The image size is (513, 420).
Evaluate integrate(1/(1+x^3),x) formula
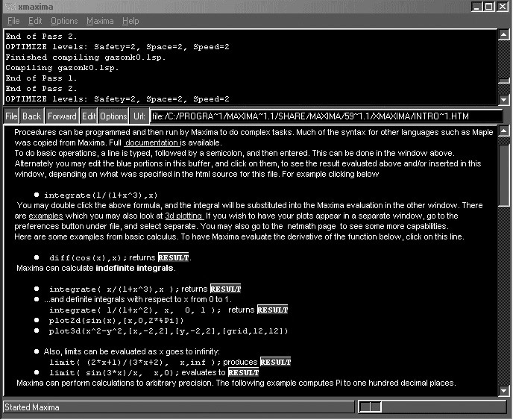coord(101,195)
